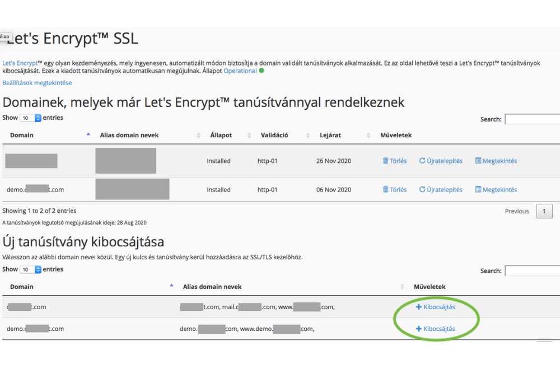
Task: Open Beállítások megtekintése link
Action: [37, 83]
